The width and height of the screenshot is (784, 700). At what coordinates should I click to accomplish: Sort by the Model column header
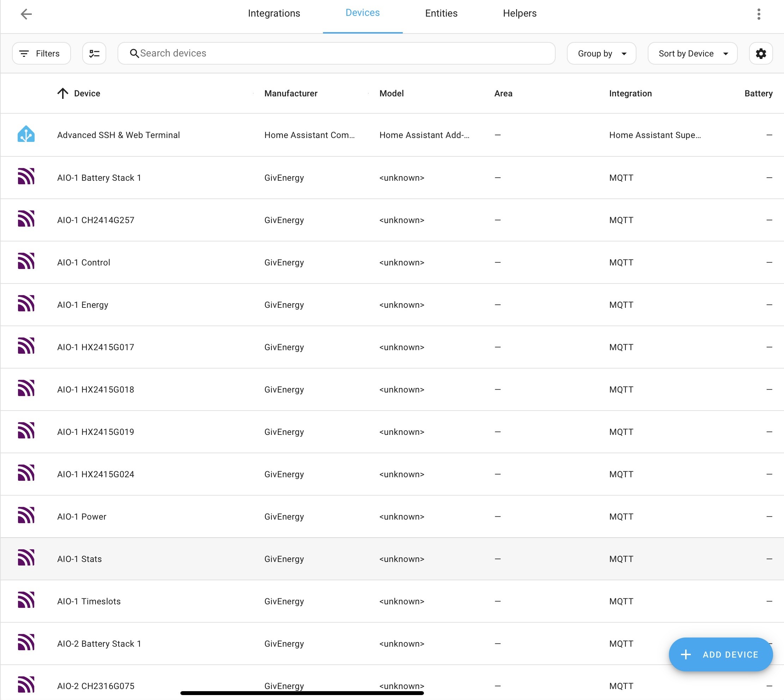[x=391, y=94]
